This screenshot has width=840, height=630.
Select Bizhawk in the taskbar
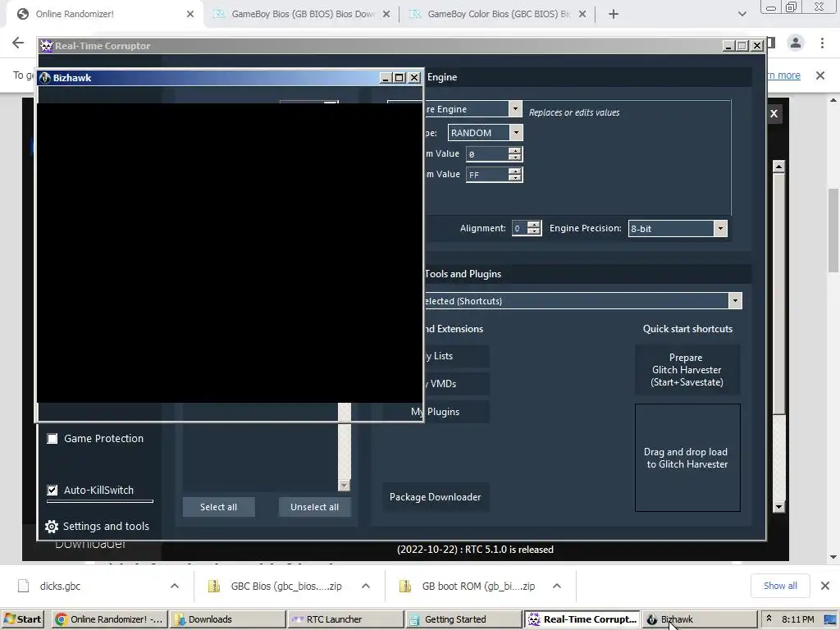[x=700, y=619]
